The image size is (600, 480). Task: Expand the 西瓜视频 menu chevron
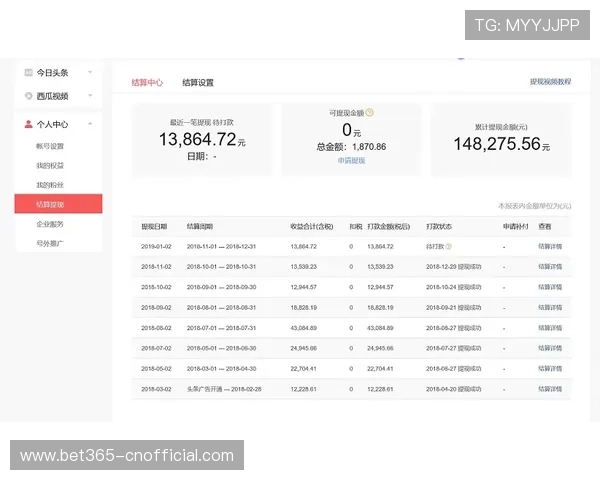(x=90, y=96)
